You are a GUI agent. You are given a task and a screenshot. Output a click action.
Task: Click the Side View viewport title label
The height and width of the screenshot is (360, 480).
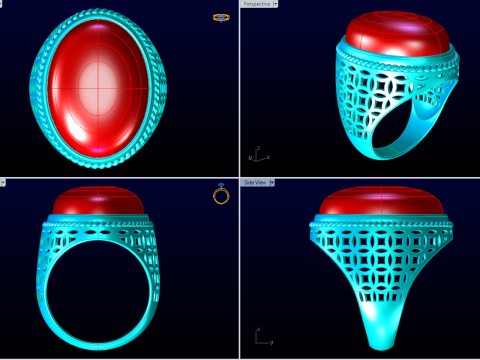(255, 182)
